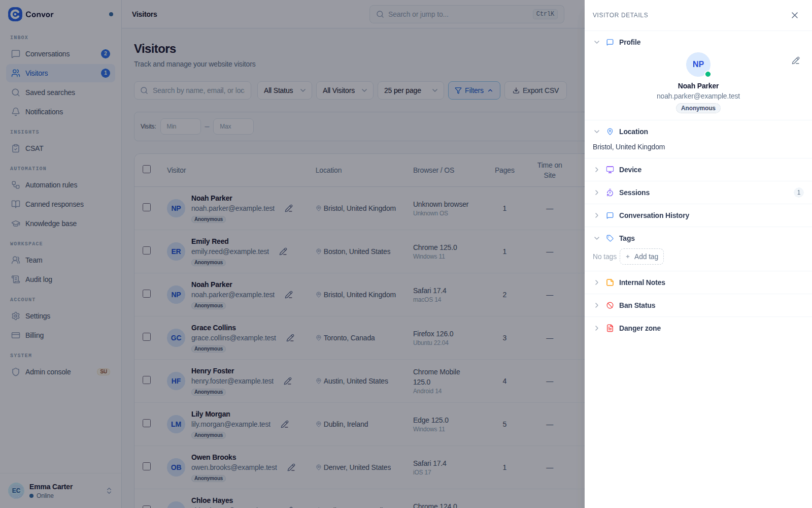Viewport: 812px width, 508px height.
Task: Check the Owen Brooks row checkbox
Action: click(x=147, y=466)
